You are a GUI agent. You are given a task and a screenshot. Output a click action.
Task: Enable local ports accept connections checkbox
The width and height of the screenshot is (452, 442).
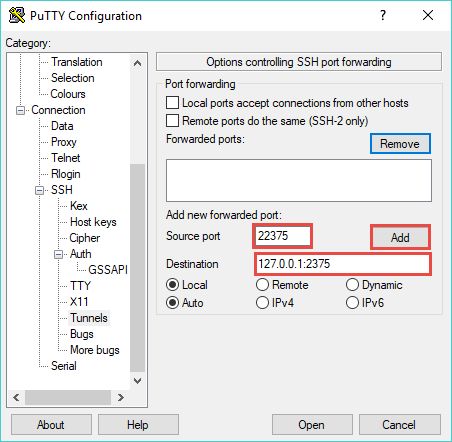[x=172, y=103]
